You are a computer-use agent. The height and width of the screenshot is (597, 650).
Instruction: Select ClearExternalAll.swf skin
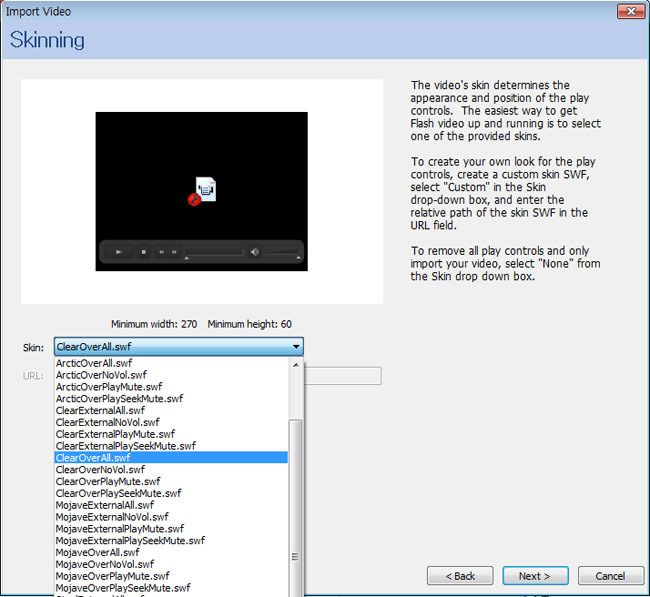[x=171, y=410]
